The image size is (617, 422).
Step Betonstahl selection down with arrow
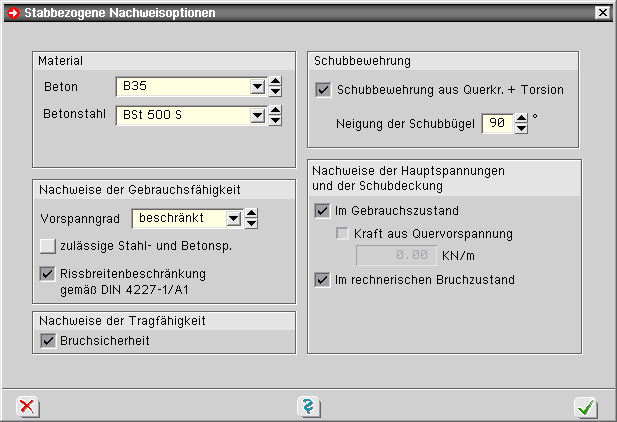[x=275, y=122]
